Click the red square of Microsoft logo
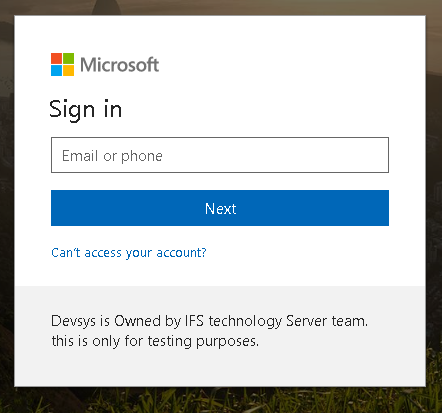Screen dimensions: 442x413 pyautogui.click(x=56, y=58)
